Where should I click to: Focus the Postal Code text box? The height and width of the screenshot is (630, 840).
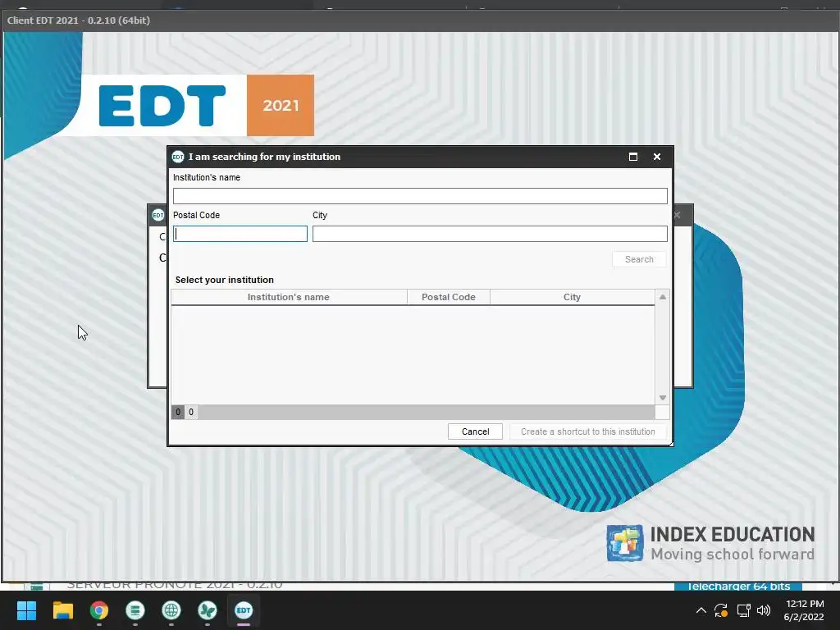[x=240, y=234]
